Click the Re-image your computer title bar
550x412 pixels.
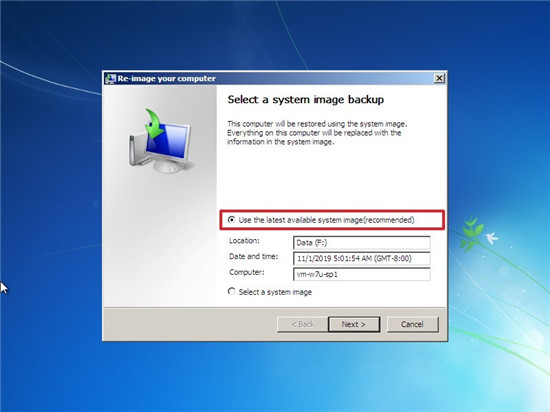(x=275, y=78)
